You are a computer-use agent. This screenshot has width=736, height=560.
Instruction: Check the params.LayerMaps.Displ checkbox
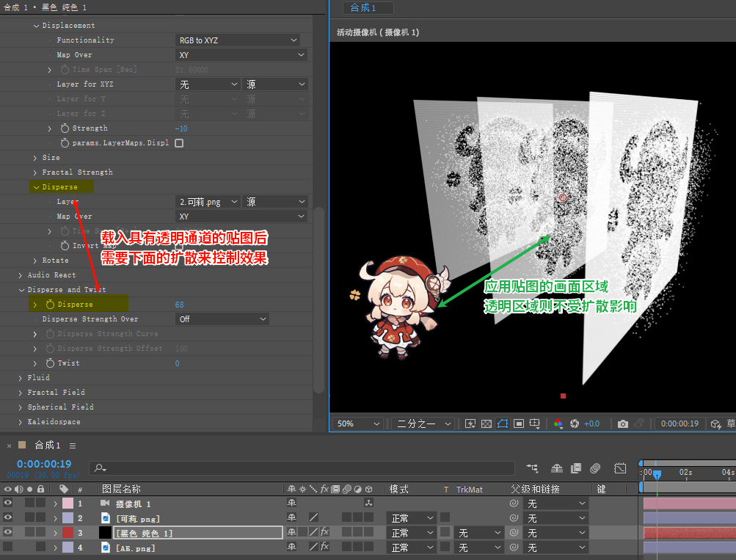(x=179, y=142)
